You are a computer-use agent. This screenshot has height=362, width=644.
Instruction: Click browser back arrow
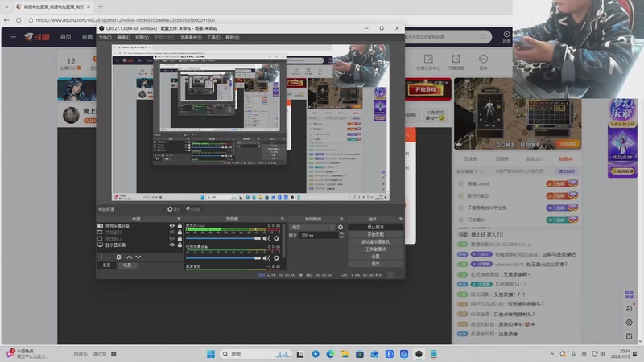6,19
